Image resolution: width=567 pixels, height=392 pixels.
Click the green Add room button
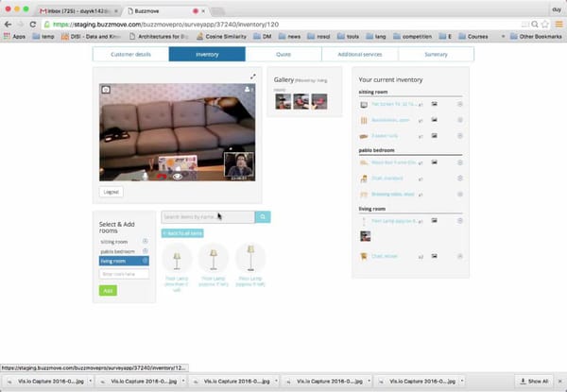108,291
